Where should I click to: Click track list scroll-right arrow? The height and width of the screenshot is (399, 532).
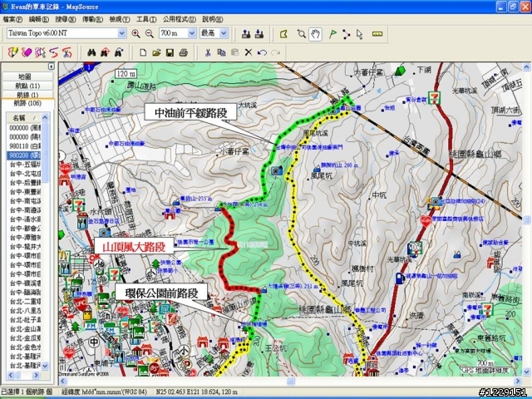[x=37, y=375]
